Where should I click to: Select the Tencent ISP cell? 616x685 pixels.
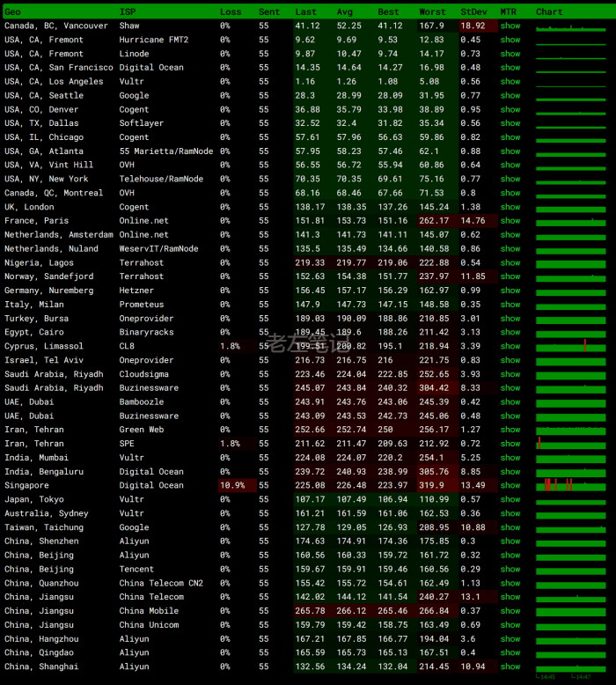tap(136, 570)
